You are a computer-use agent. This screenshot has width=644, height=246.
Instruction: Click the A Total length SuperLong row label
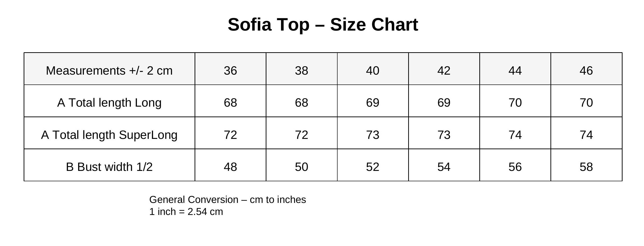109,135
